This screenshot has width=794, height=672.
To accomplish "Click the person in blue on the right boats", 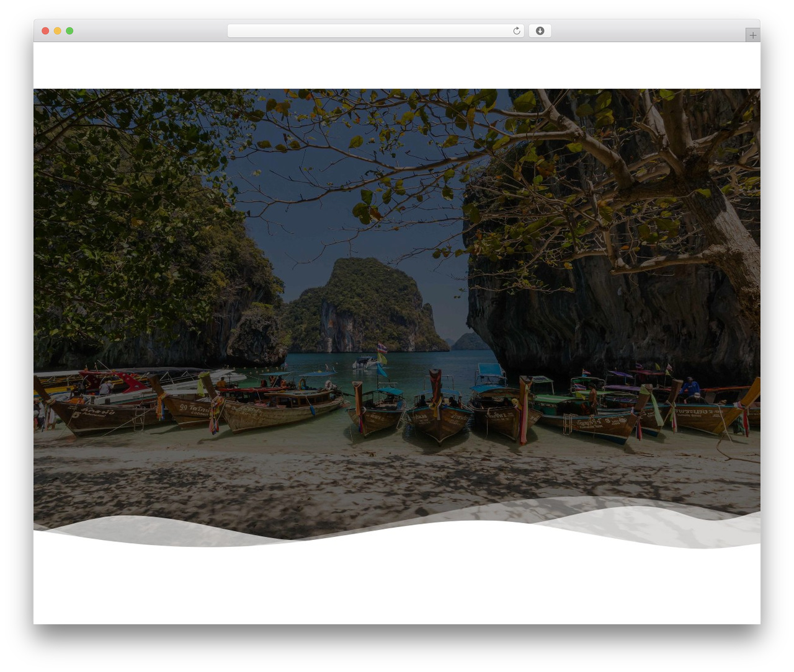I will pyautogui.click(x=689, y=387).
